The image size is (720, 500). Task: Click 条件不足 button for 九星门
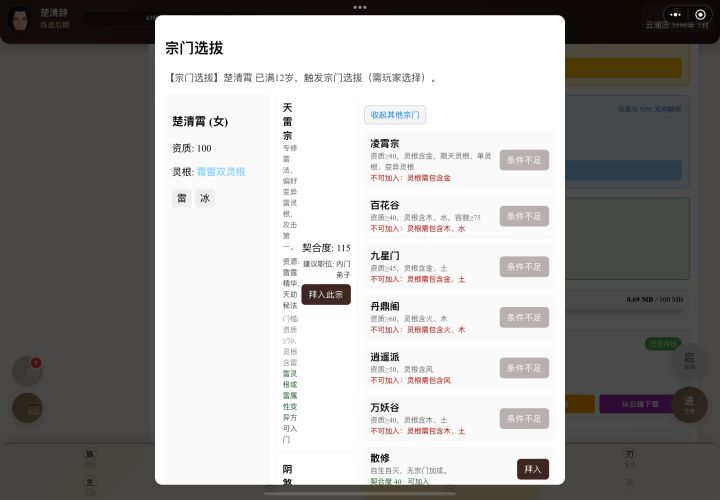(524, 266)
